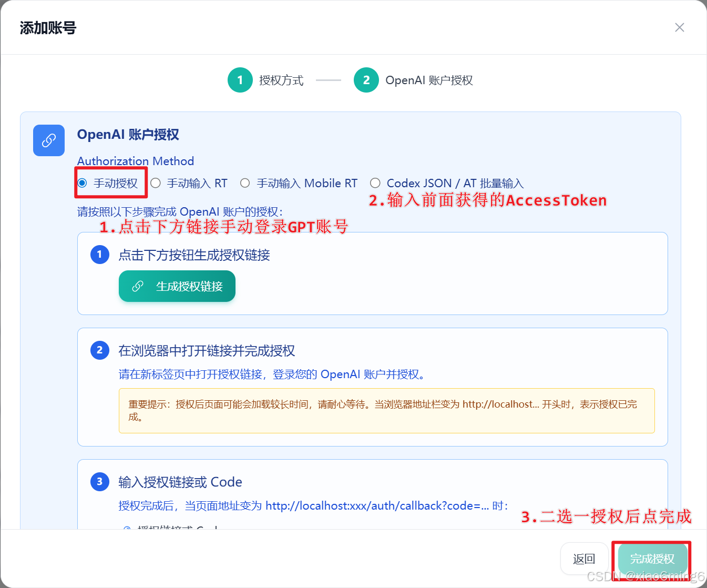The image size is (707, 588).
Task: Click step 1 circle for 授权方式
Action: coord(240,80)
